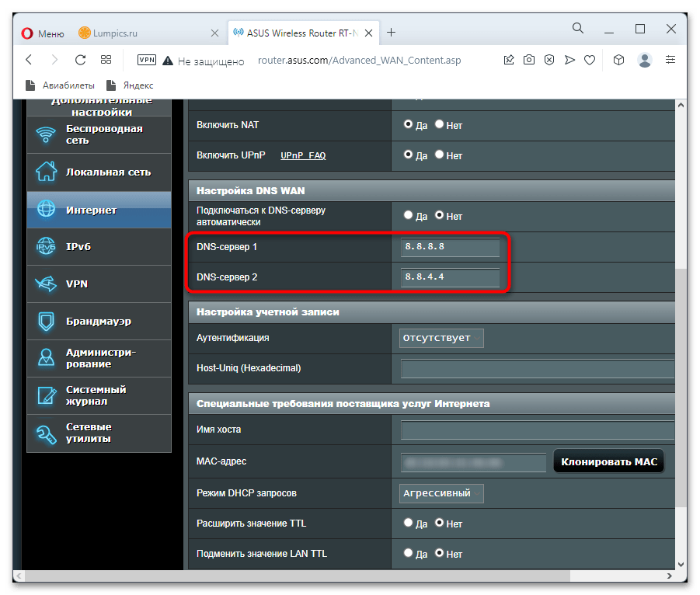The width and height of the screenshot is (700, 595).
Task: Open the tab search magnifier icon
Action: 578,30
